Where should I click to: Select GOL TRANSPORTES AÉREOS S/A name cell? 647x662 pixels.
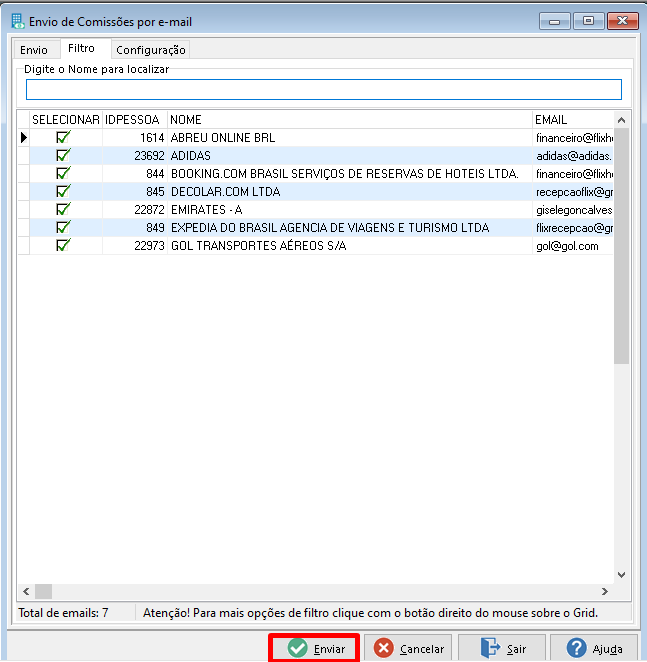coord(350,246)
